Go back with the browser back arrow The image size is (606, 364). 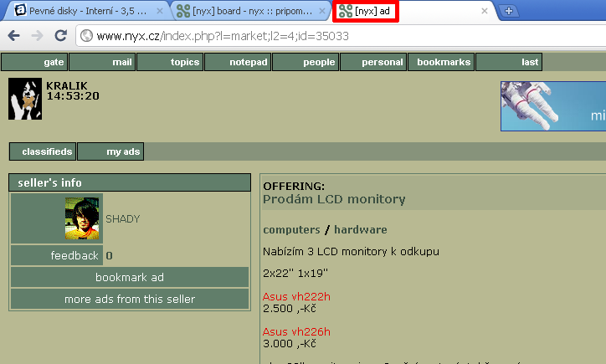(x=14, y=36)
